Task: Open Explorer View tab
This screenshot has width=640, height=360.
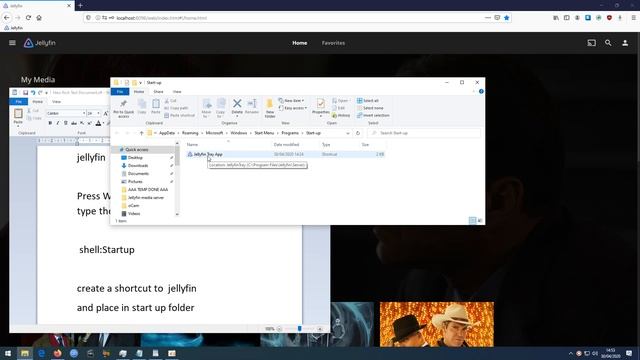Action: click(177, 92)
